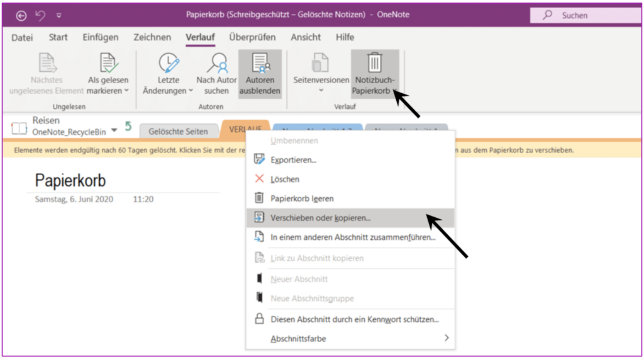The image size is (644, 357).
Task: Click Letzte Änderungen clock icon
Action: point(169,64)
